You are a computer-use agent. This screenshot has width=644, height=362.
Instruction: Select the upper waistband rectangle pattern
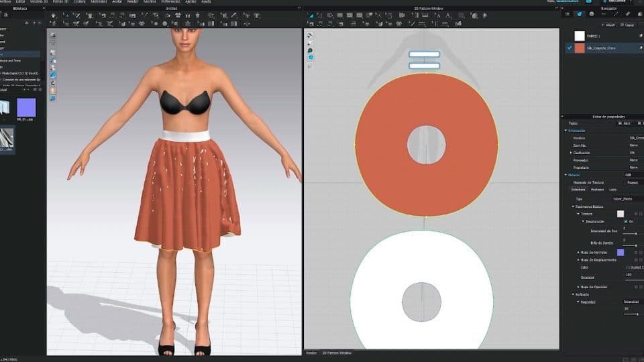coord(424,54)
